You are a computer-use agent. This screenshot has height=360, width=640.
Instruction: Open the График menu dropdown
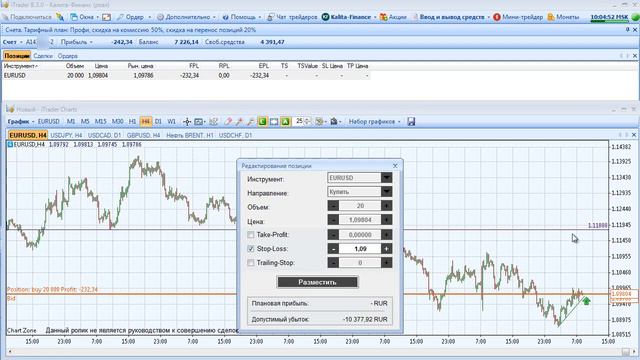click(x=20, y=122)
